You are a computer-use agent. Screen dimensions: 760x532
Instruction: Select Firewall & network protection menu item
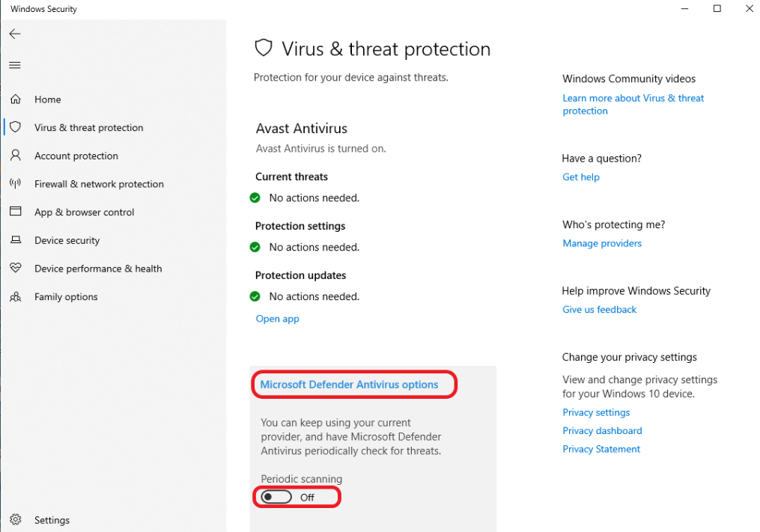(x=99, y=184)
